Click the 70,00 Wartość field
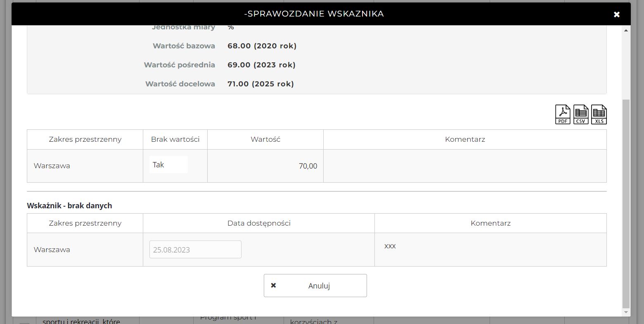 point(265,166)
